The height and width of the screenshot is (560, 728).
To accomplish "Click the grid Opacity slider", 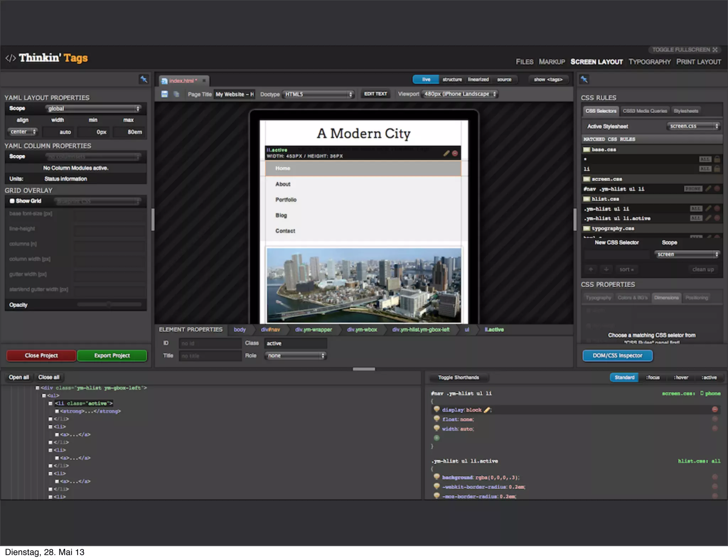I will pyautogui.click(x=109, y=305).
